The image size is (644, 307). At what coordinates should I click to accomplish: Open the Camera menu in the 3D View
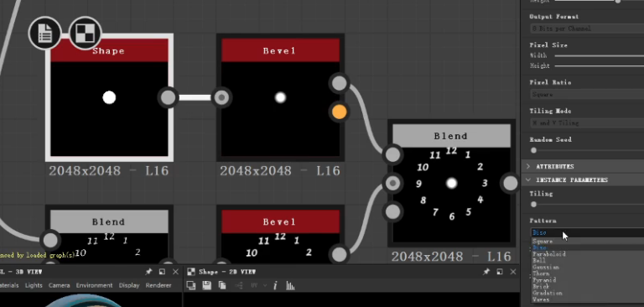(60, 285)
